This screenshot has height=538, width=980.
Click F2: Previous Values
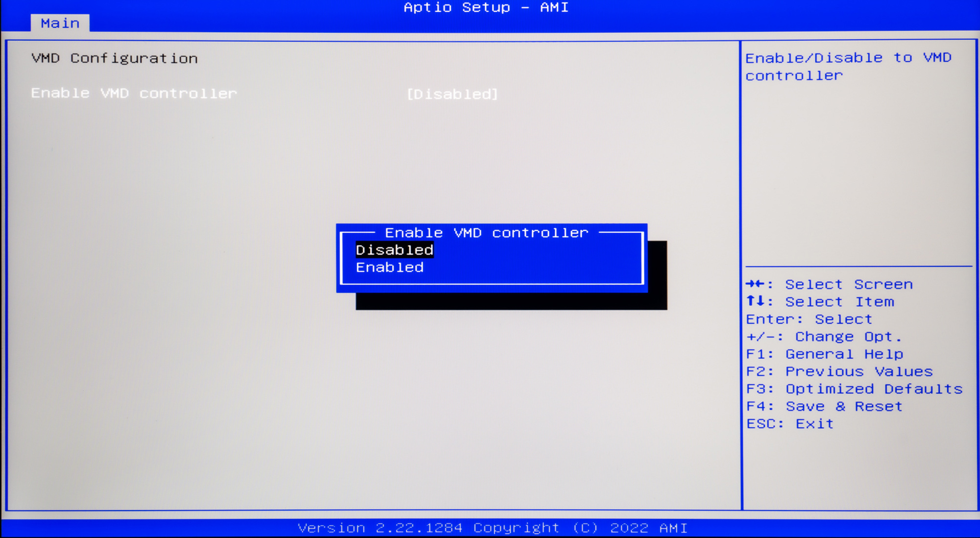pyautogui.click(x=839, y=371)
